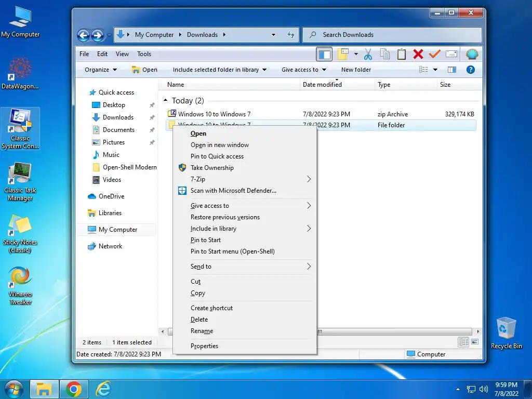532x399 pixels.
Task: Select Rename in the context menu
Action: click(245, 331)
